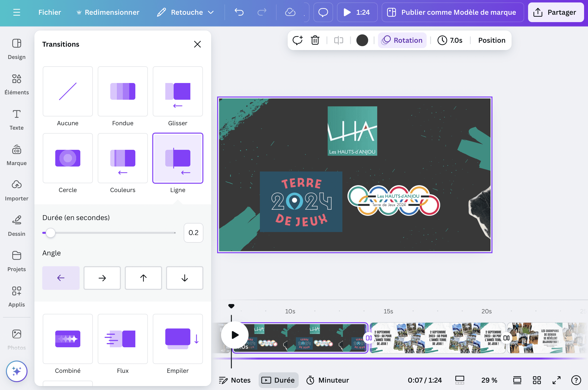Click the duration value field 0.2

193,233
